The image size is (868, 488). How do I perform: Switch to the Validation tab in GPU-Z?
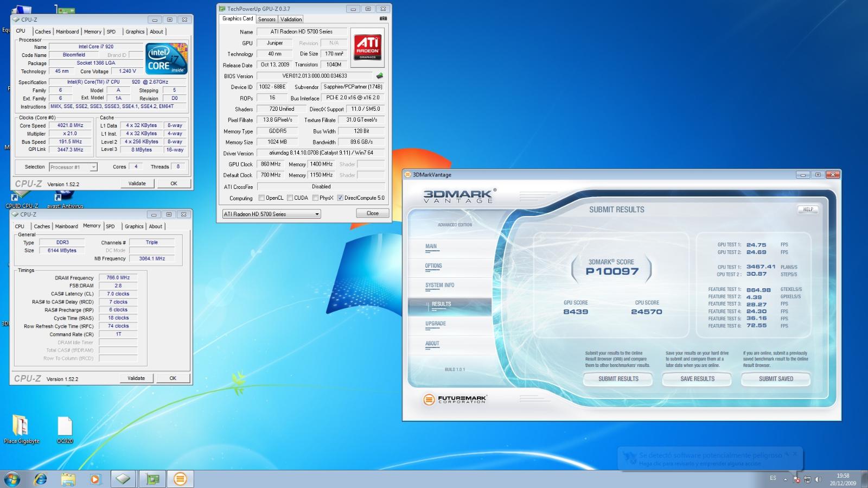coord(291,19)
